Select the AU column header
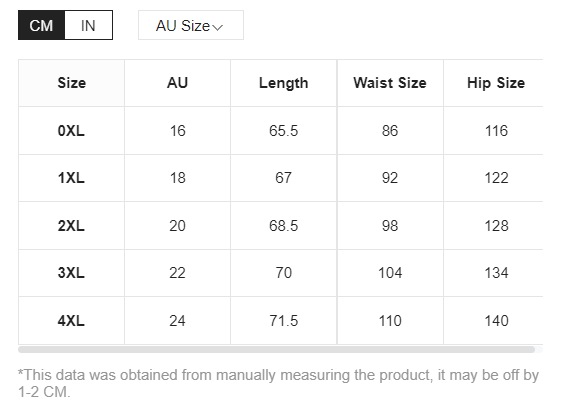The image size is (562, 406). tap(177, 83)
